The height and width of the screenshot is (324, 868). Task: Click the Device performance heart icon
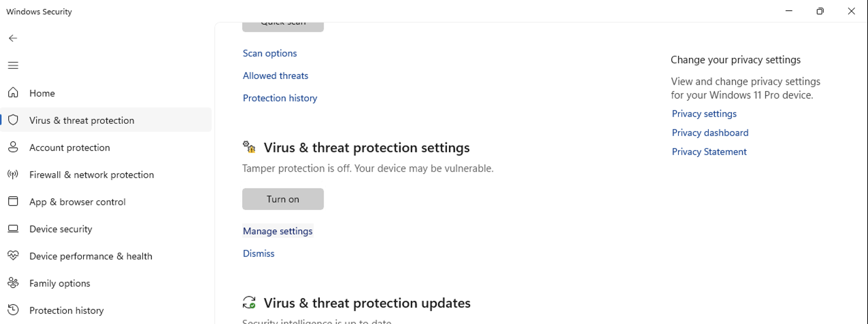pyautogui.click(x=13, y=255)
